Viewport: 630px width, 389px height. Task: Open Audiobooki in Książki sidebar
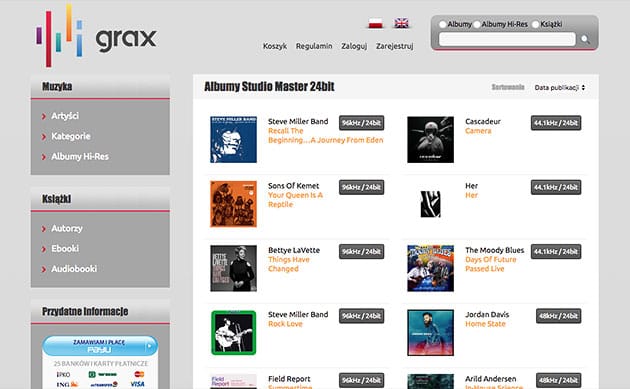click(74, 268)
